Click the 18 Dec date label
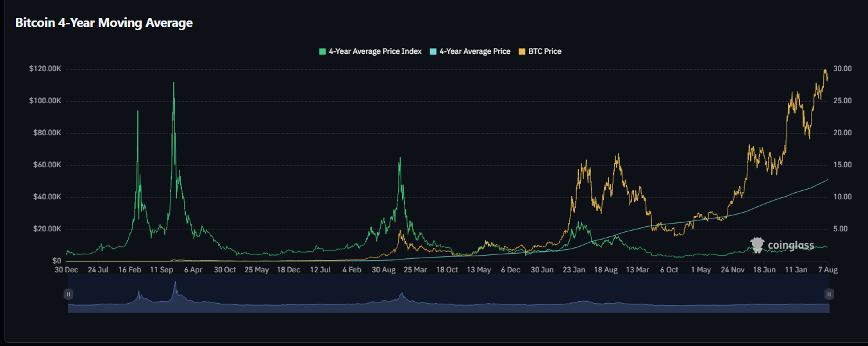 click(288, 270)
